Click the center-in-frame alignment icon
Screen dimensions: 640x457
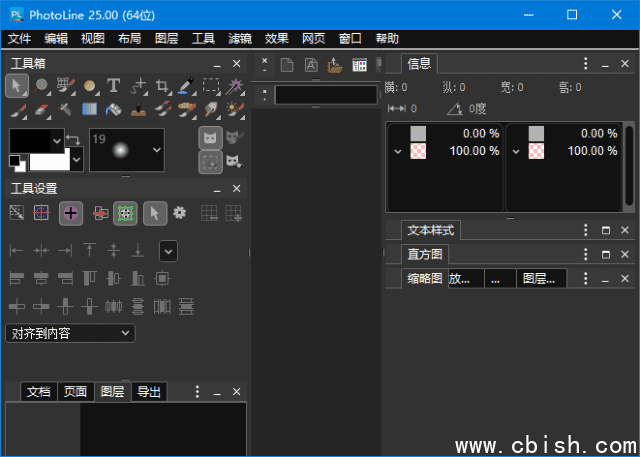tap(162, 278)
